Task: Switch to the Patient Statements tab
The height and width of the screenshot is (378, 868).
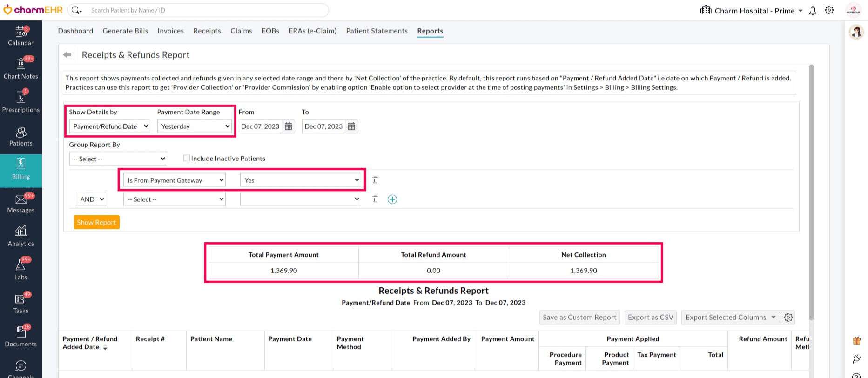Action: click(377, 31)
